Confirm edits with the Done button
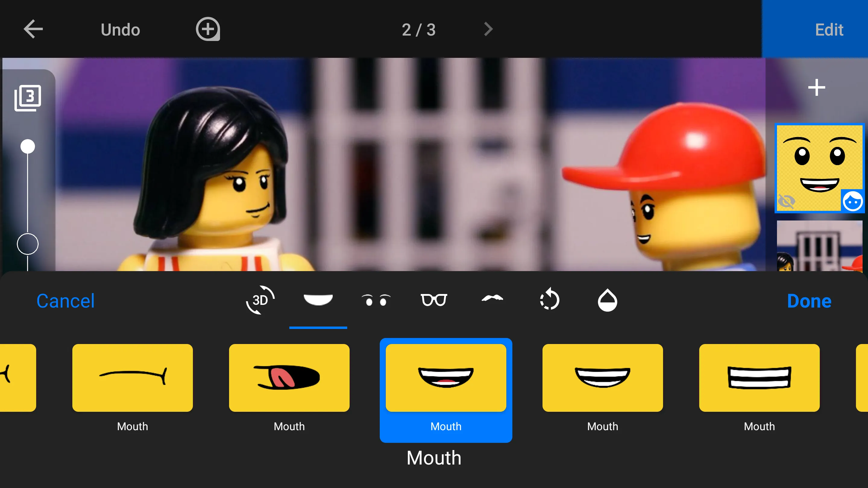The width and height of the screenshot is (868, 488). tap(809, 301)
